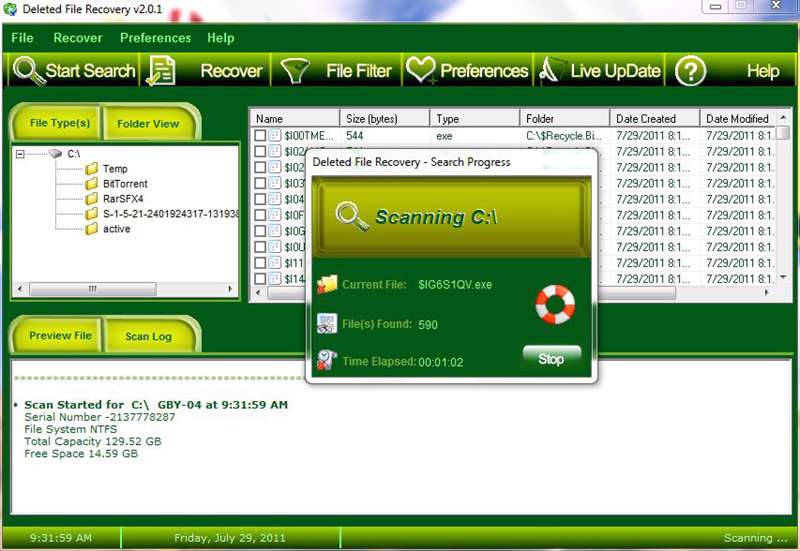
Task: Select the active folder in tree
Action: click(x=116, y=229)
